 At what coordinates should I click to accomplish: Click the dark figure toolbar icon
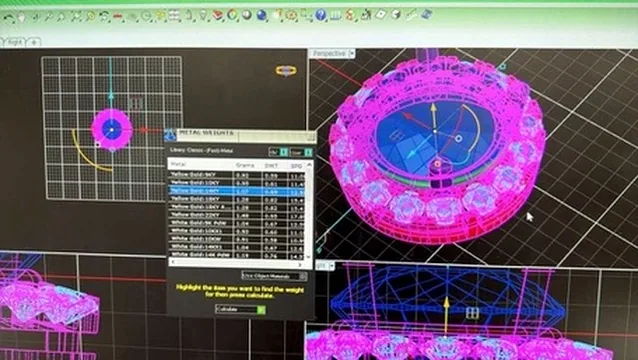(366, 15)
